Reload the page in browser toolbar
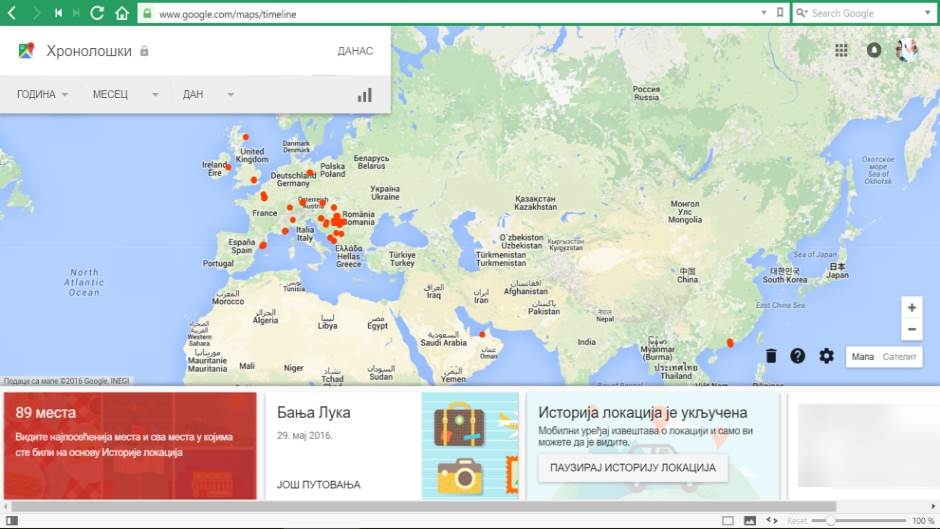The image size is (940, 529). 97,13
